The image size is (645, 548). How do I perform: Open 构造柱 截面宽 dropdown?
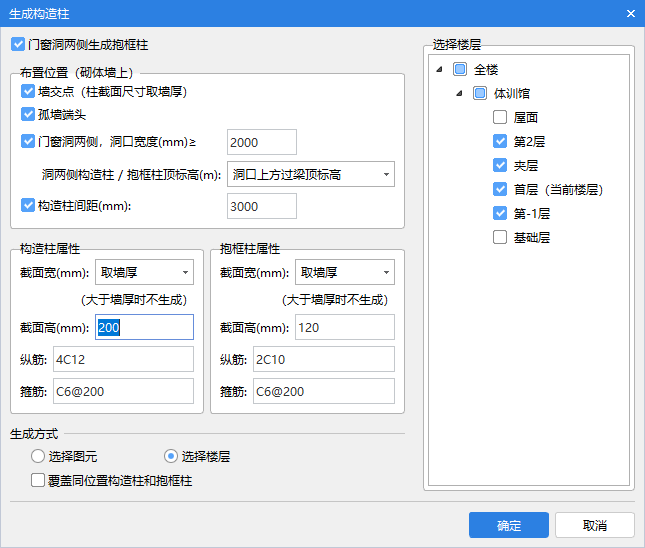pos(144,272)
